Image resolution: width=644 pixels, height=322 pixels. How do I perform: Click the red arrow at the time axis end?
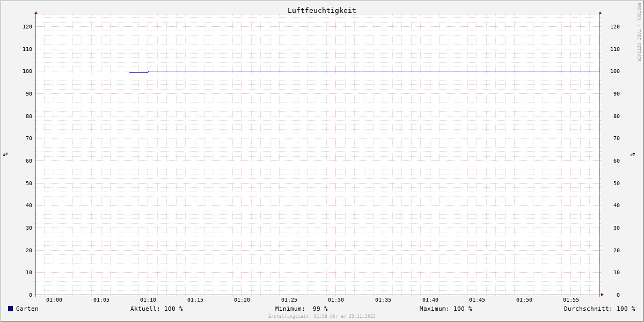coord(602,295)
